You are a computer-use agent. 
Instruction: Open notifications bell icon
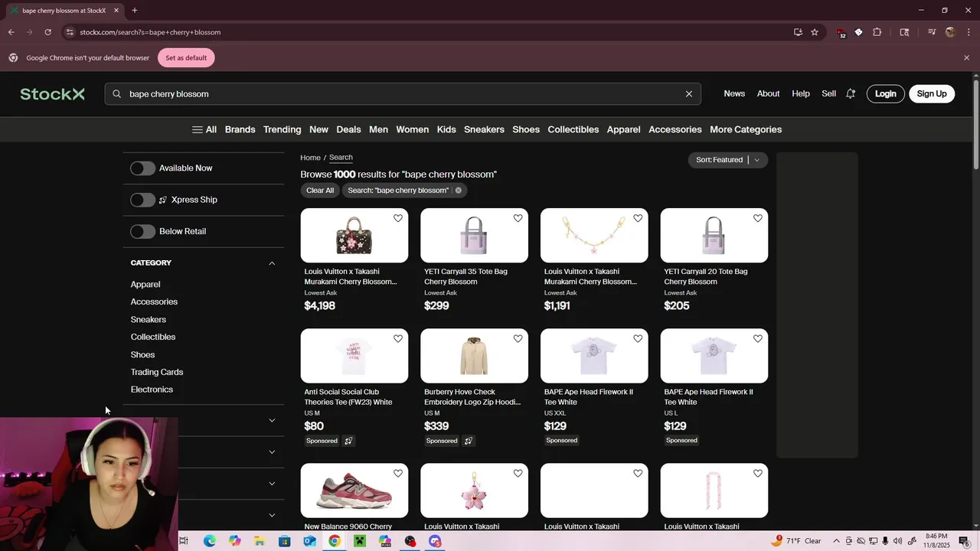(851, 94)
